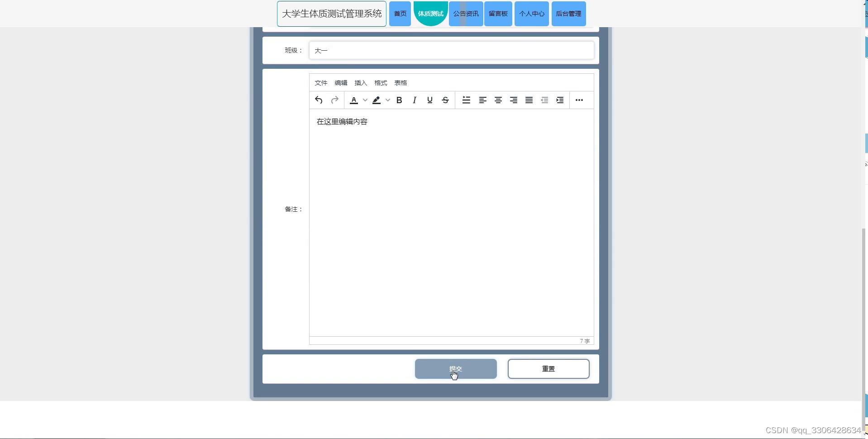Click the redo icon in editor toolbar
This screenshot has height=439, width=868.
click(334, 100)
